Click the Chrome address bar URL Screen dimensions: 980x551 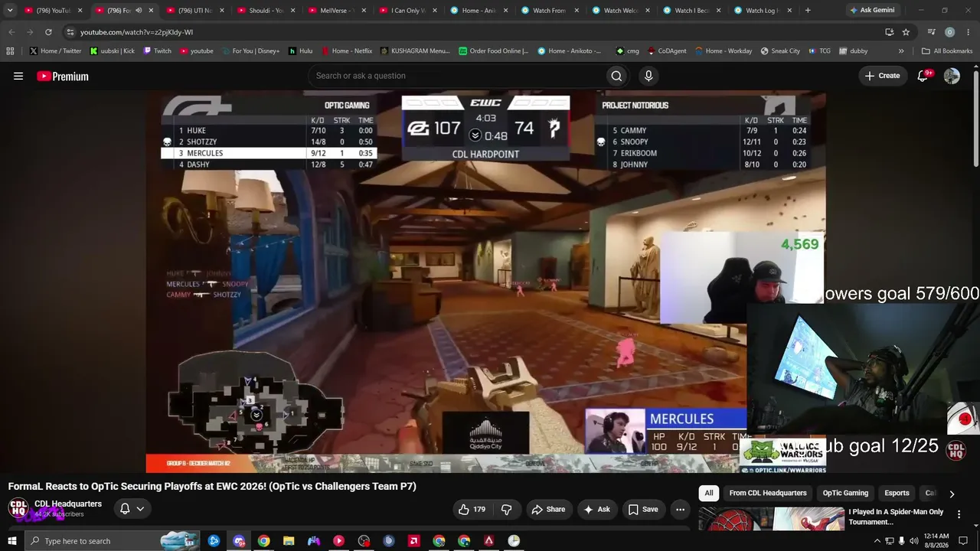click(136, 32)
